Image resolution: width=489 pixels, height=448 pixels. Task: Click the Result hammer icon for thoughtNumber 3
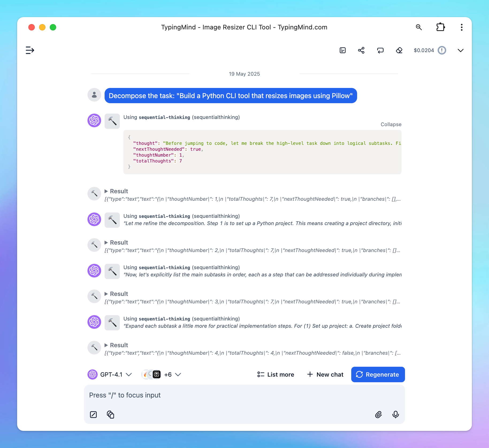pyautogui.click(x=94, y=296)
